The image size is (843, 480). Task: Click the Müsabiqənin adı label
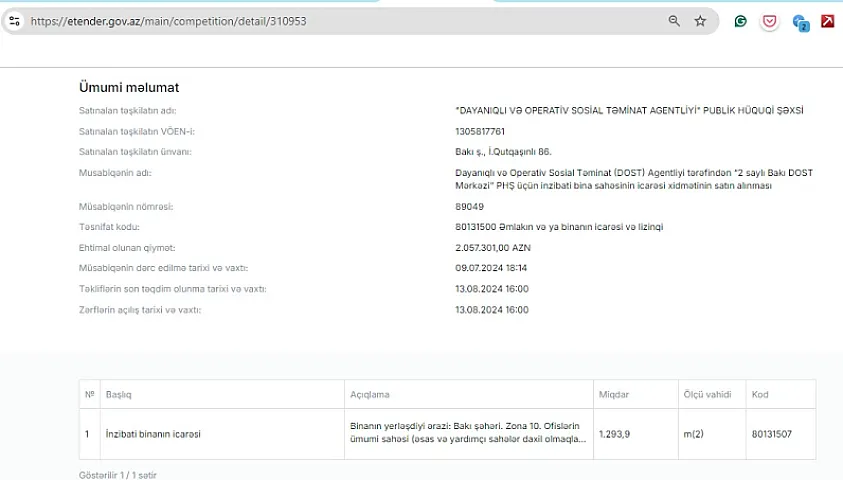pyautogui.click(x=115, y=173)
